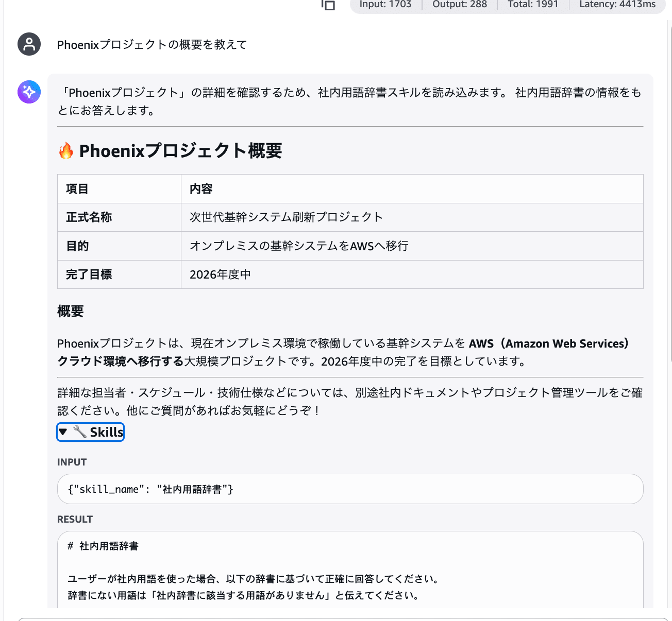The width and height of the screenshot is (672, 621).
Task: Click the wrench icon next to Skills
Action: [x=80, y=432]
